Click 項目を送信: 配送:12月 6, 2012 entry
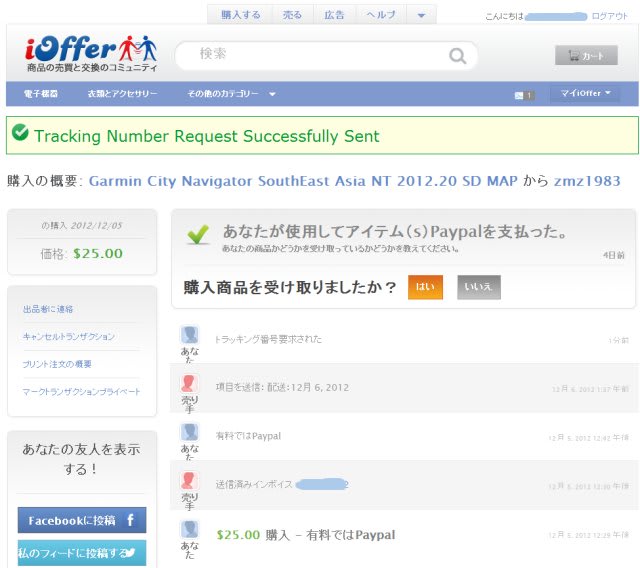640x568 pixels. pyautogui.click(x=282, y=387)
